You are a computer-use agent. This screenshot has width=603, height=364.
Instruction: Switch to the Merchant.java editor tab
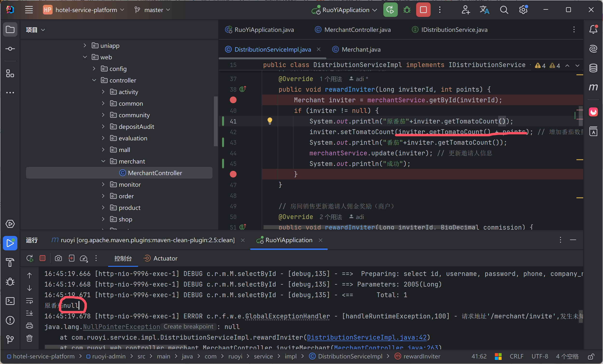pos(361,49)
